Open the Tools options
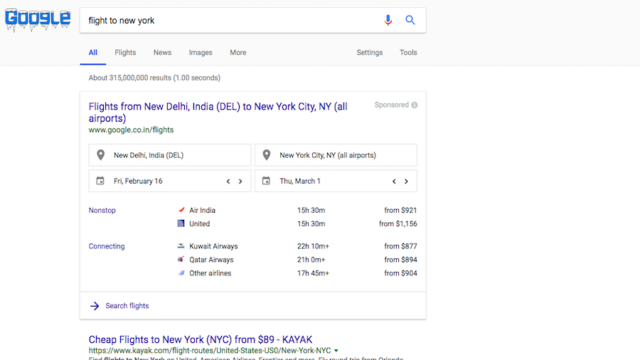This screenshot has width=640, height=360. pyautogui.click(x=408, y=53)
